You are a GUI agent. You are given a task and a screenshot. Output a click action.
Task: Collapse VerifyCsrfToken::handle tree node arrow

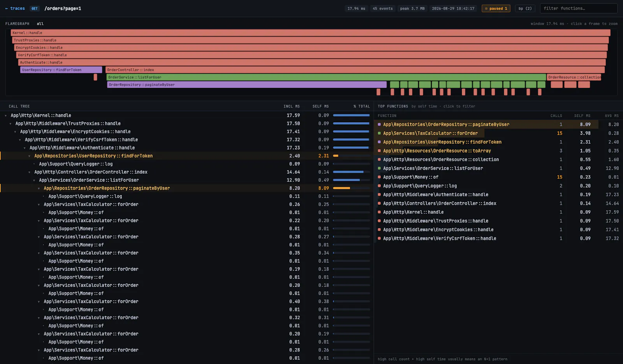click(20, 140)
